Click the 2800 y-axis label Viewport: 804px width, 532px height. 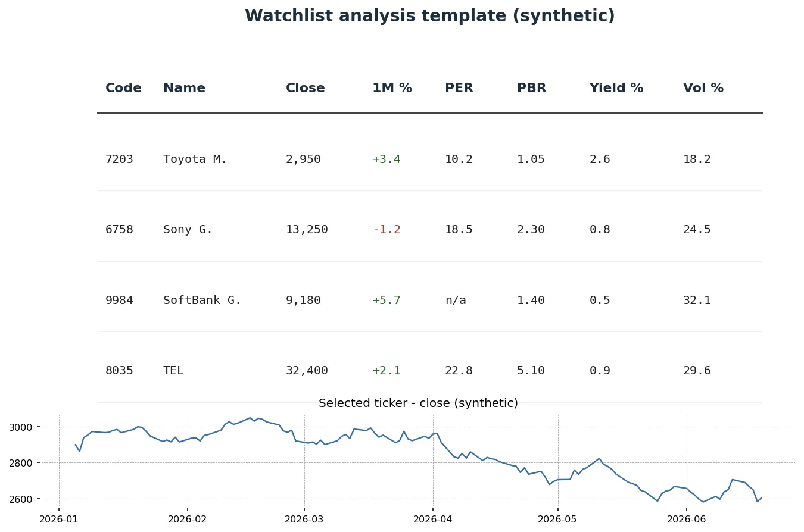21,463
